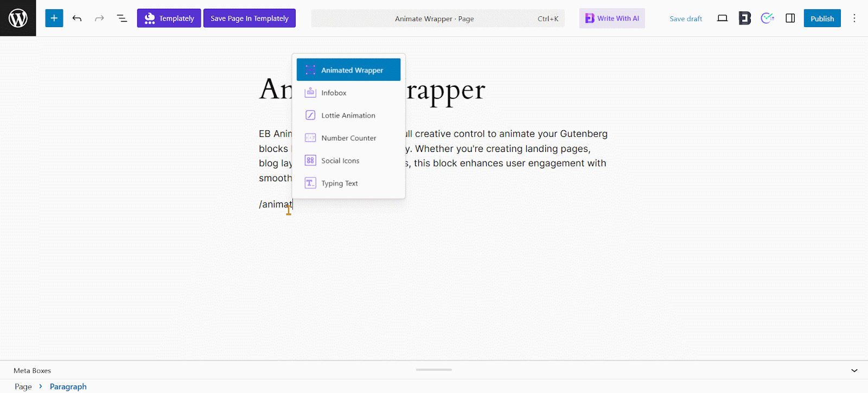Open the Essential Blocks settings icon
Viewport: 868px width, 393px height.
pyautogui.click(x=745, y=18)
